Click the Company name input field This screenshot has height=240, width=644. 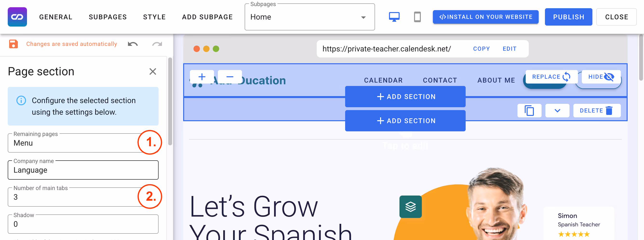tap(83, 170)
